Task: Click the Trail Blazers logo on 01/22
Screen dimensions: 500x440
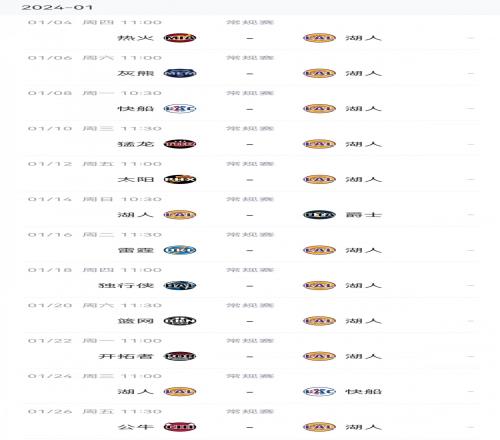Action: tap(180, 356)
